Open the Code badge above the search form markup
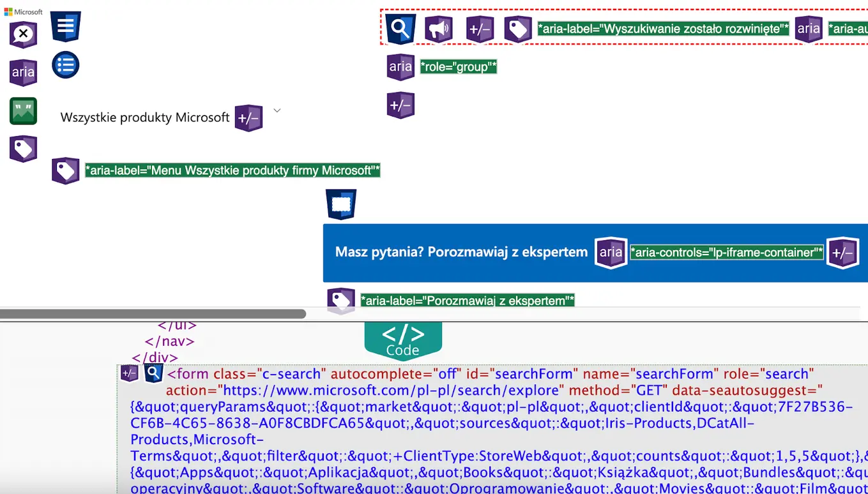The image size is (868, 494). click(x=403, y=338)
